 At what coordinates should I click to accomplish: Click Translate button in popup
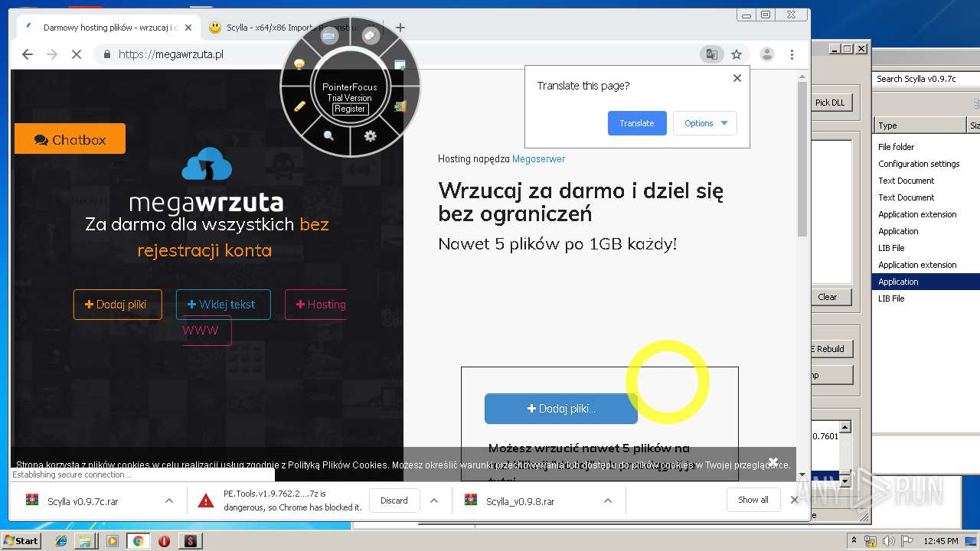point(637,123)
